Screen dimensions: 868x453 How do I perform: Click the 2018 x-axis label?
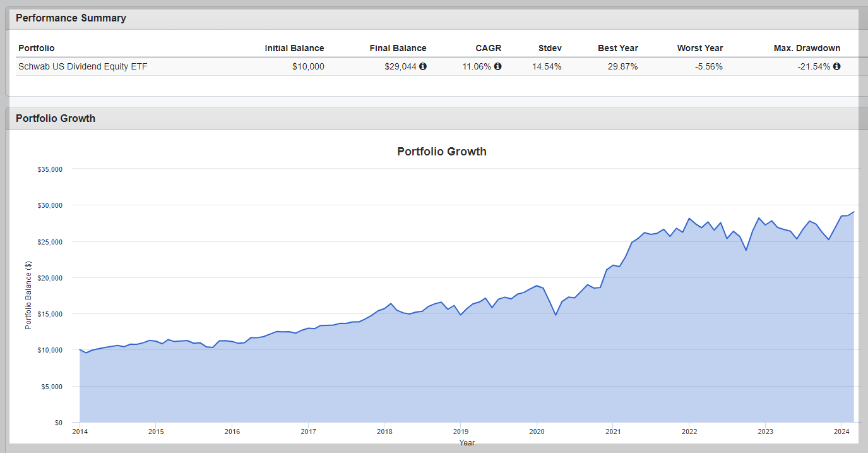click(x=384, y=432)
